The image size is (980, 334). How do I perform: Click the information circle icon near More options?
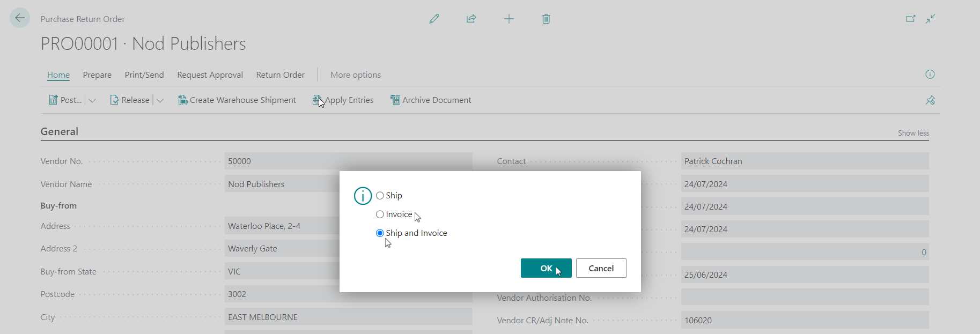click(930, 75)
